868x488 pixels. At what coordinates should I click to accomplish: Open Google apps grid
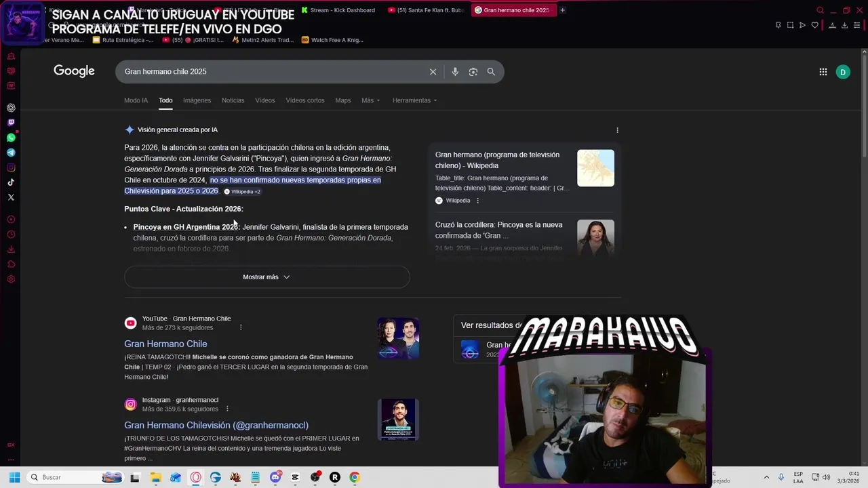(x=823, y=72)
